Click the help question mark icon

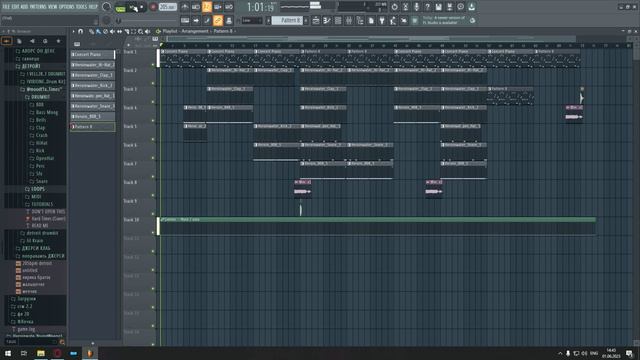(x=427, y=7)
